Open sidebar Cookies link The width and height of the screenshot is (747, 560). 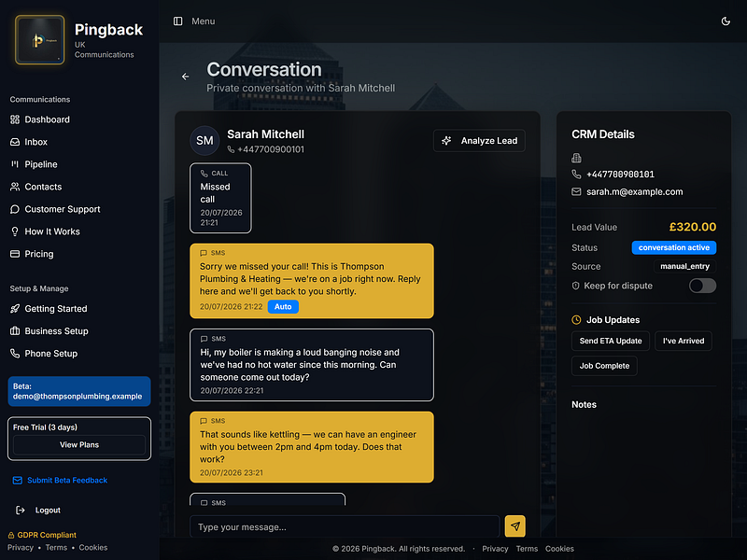pos(92,548)
